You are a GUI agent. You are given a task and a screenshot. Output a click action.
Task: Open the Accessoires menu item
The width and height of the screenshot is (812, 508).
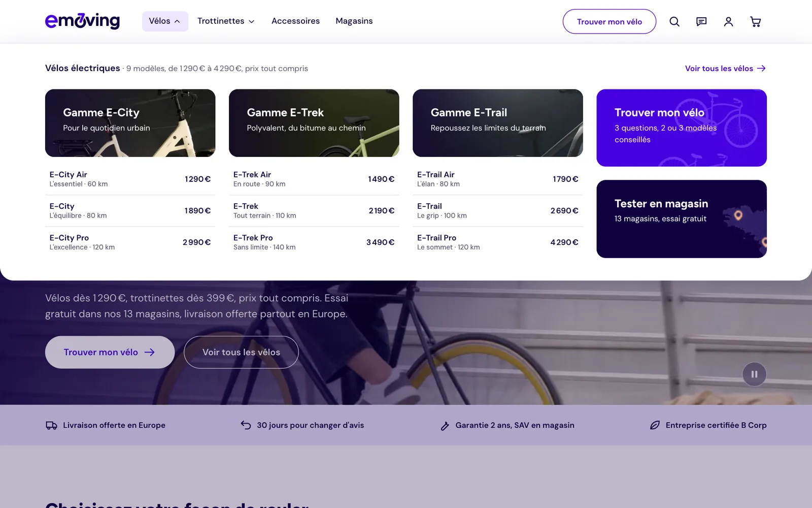tap(295, 21)
